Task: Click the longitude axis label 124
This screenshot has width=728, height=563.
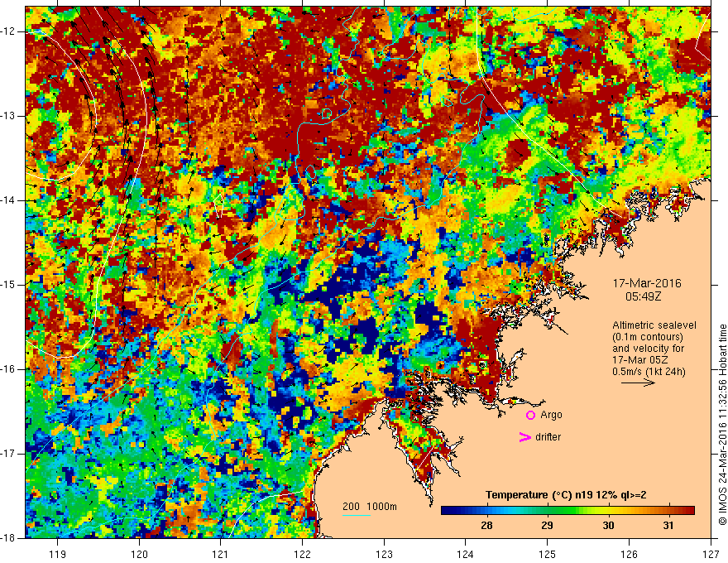Action: tap(466, 554)
